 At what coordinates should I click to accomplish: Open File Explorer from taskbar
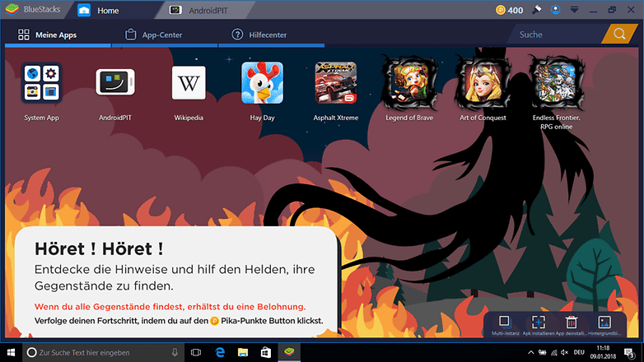click(243, 353)
